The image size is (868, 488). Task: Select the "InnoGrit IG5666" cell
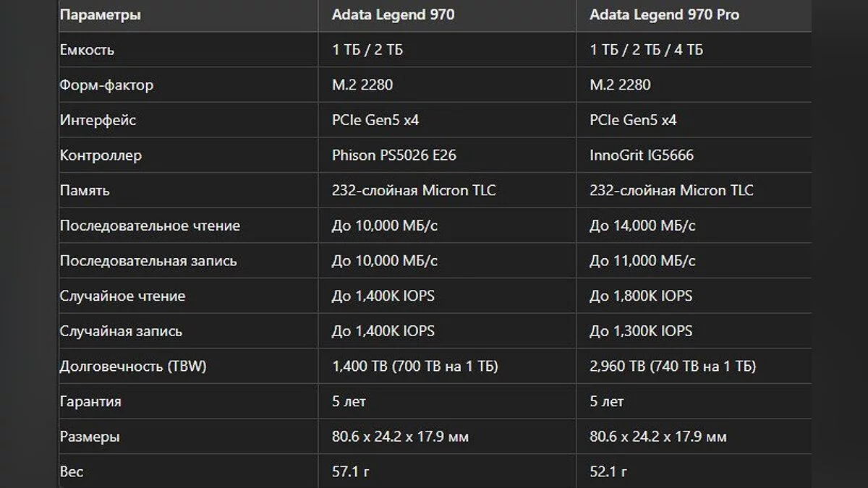click(642, 155)
